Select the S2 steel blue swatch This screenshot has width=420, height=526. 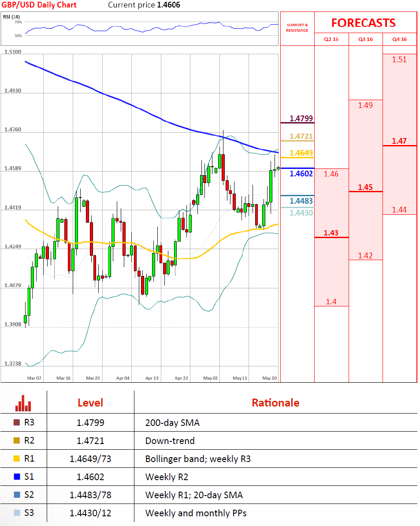tap(17, 495)
